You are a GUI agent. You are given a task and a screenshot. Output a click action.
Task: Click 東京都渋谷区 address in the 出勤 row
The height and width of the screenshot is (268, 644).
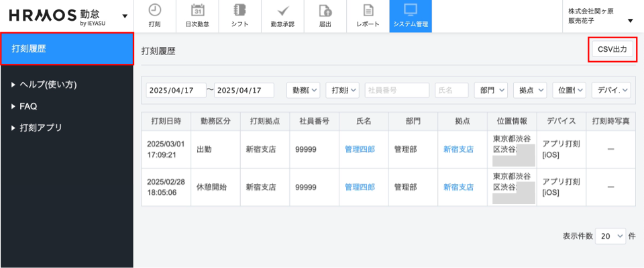[512, 144]
